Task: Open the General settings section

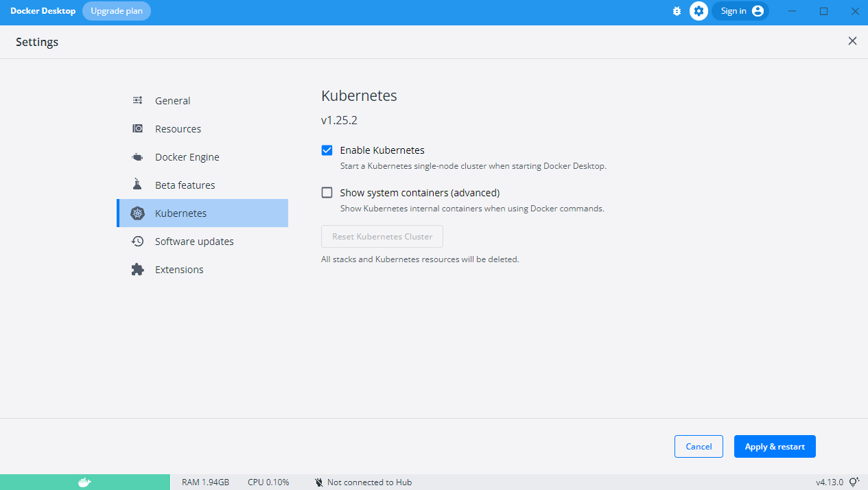Action: tap(202, 101)
